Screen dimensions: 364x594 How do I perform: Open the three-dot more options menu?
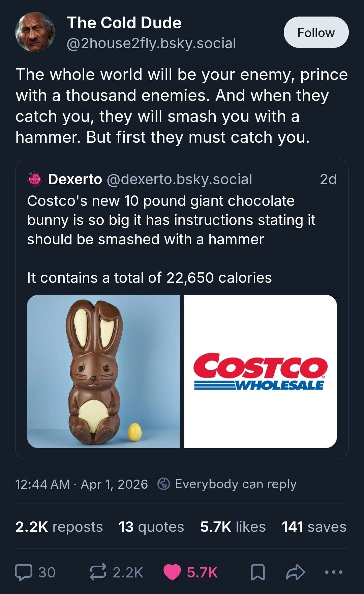(334, 572)
